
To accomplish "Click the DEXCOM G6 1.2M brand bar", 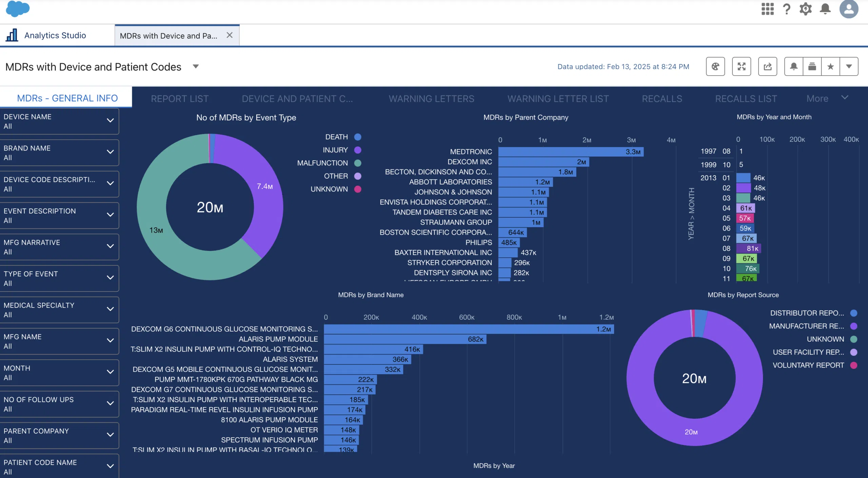I will point(469,329).
